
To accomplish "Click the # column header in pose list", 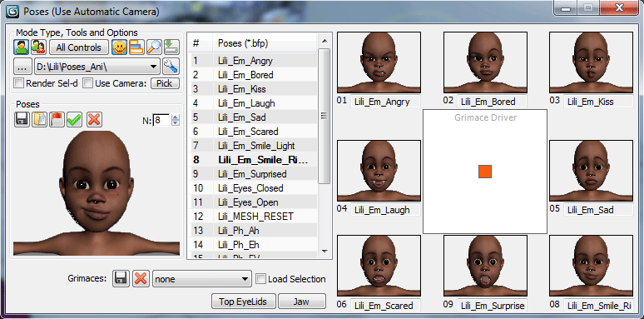I will click(201, 43).
